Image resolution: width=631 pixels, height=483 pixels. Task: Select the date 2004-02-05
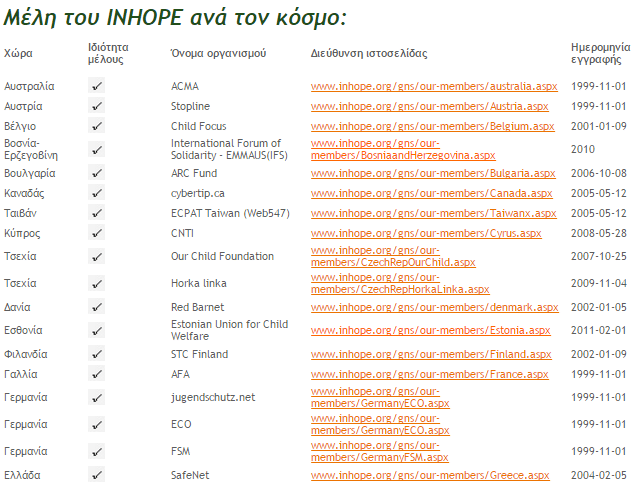click(x=598, y=475)
